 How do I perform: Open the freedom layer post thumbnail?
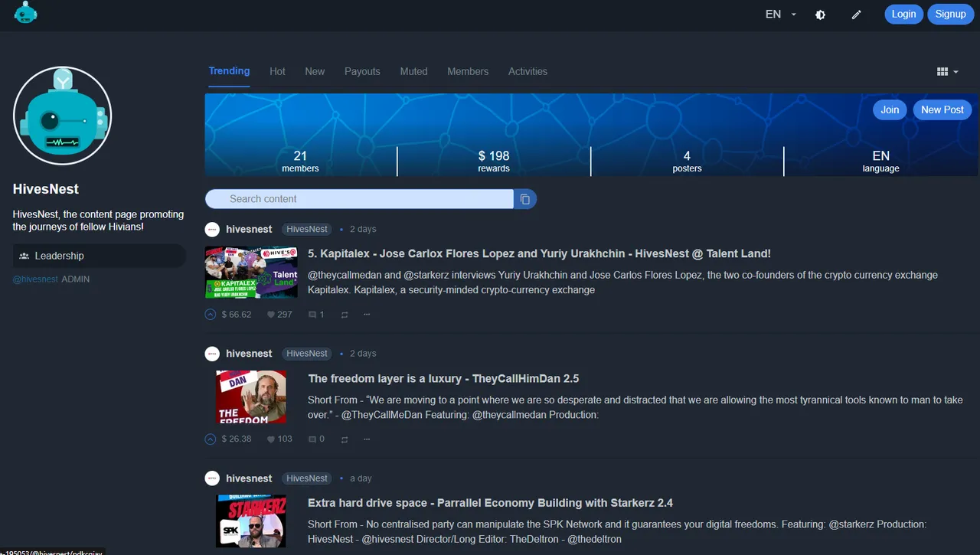pos(251,397)
